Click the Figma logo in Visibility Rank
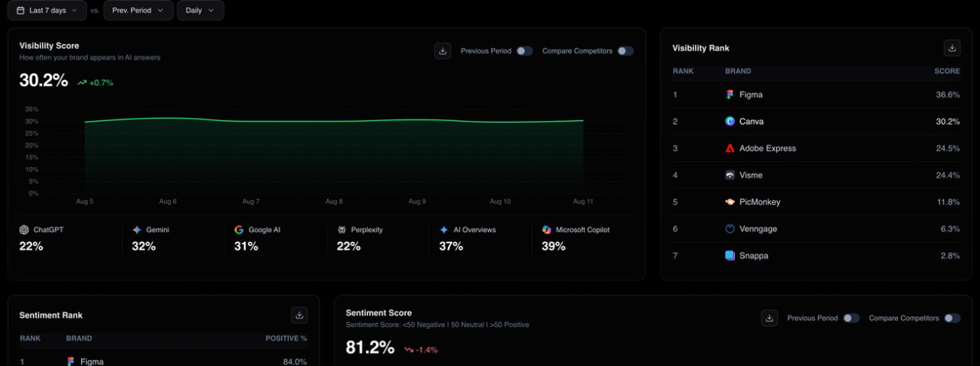Image resolution: width=980 pixels, height=366 pixels. point(730,95)
